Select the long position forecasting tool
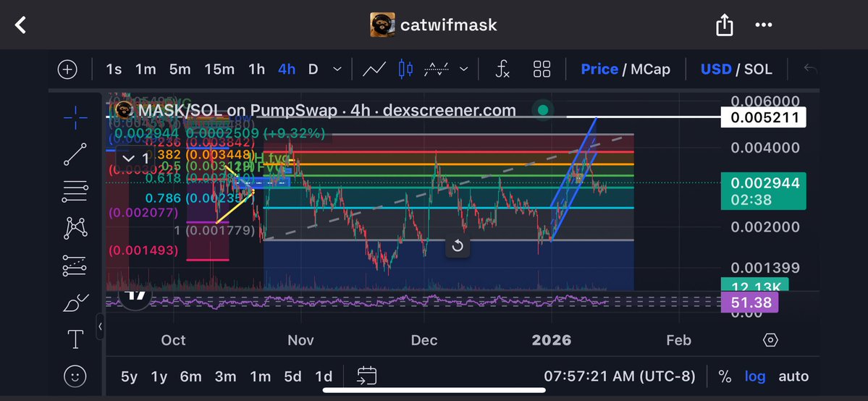 coord(75,266)
